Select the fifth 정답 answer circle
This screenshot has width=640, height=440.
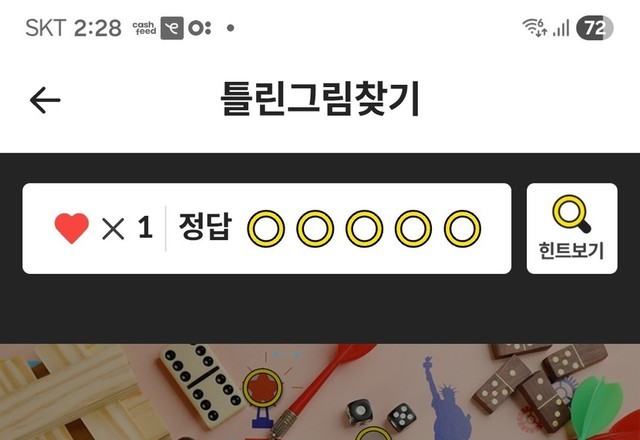[x=462, y=229]
